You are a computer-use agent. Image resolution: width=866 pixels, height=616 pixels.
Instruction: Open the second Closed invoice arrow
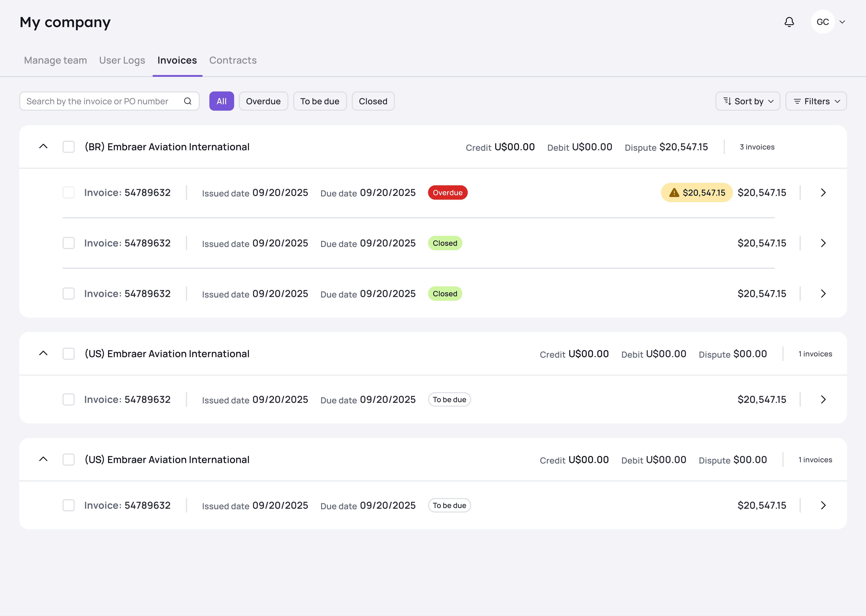[823, 294]
